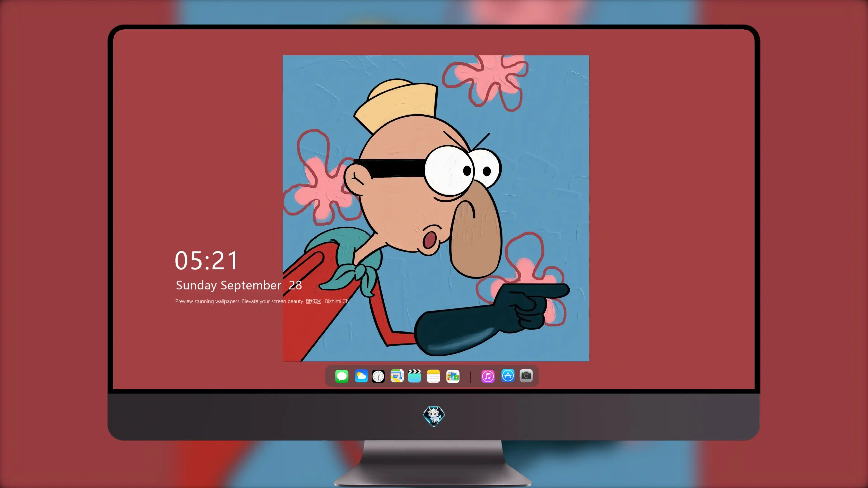Open the Maps app in the dock
The height and width of the screenshot is (488, 868).
[x=397, y=376]
